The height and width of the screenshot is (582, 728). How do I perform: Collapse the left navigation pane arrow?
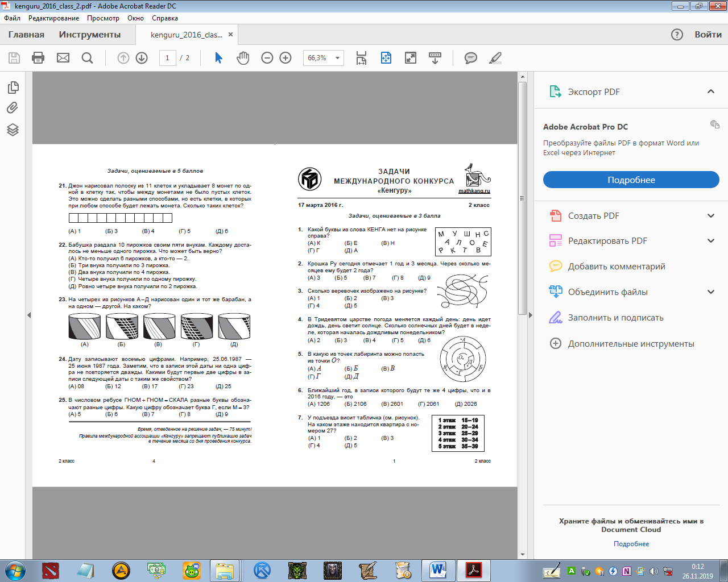[29, 315]
